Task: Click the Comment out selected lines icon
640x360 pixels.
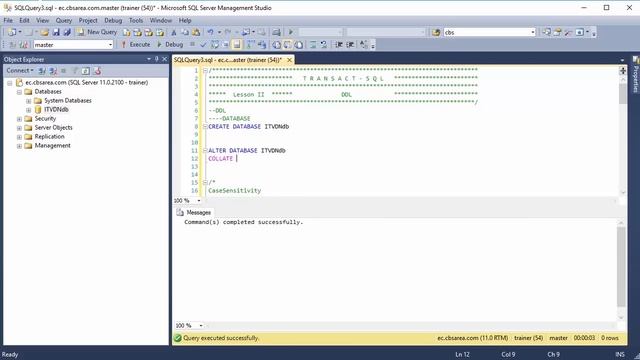Action: (x=313, y=44)
